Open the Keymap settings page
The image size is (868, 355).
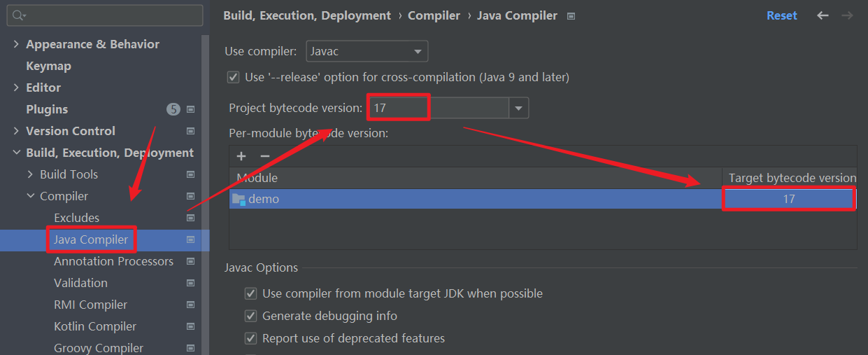tap(48, 66)
